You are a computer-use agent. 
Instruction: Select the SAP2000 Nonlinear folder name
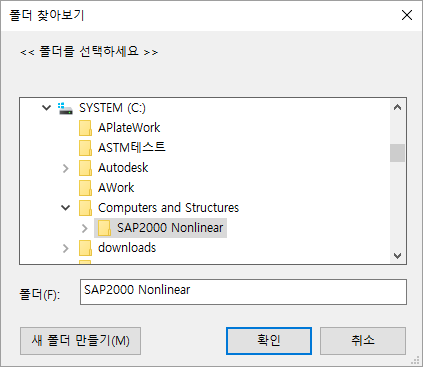pyautogui.click(x=170, y=228)
